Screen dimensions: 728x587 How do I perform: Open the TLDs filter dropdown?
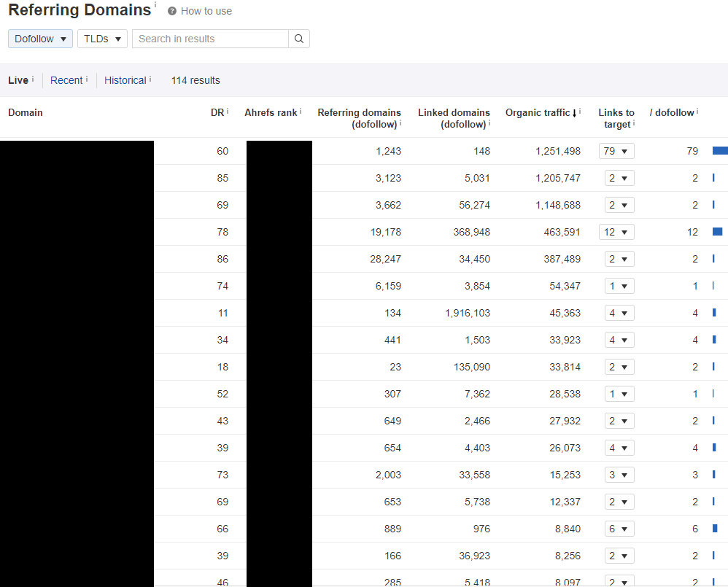click(x=102, y=39)
